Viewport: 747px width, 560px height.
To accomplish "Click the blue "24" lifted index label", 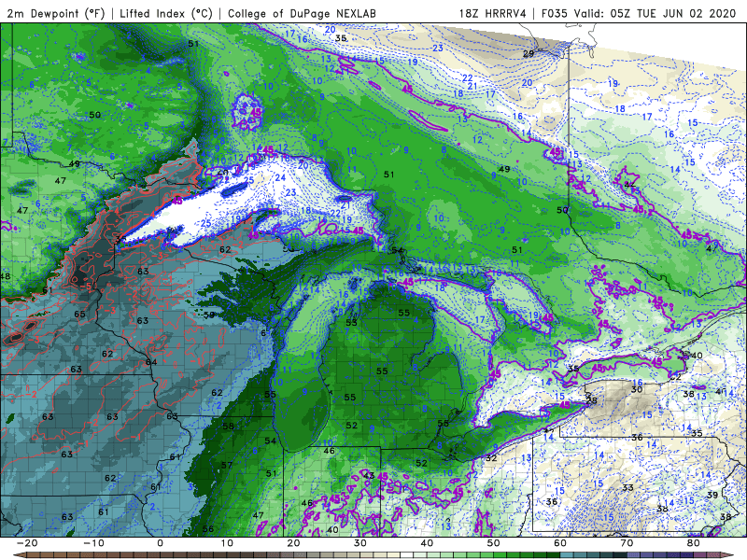I will click(280, 177).
